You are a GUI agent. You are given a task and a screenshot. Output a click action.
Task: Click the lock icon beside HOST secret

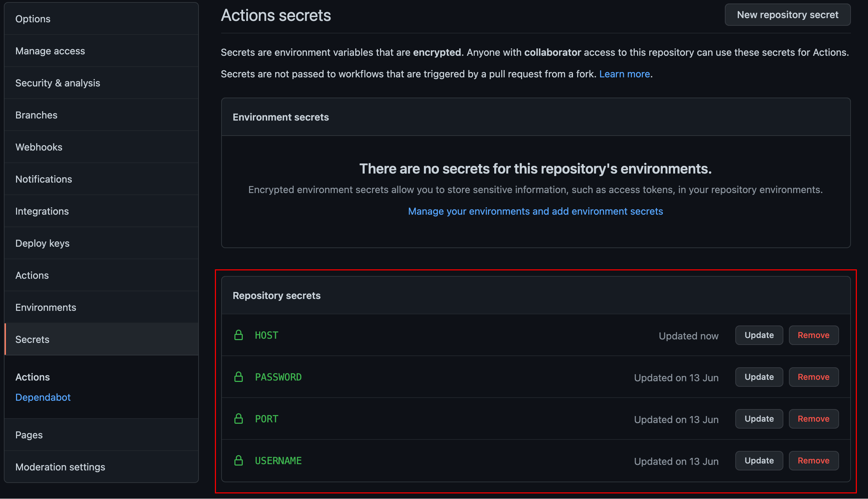coord(239,335)
